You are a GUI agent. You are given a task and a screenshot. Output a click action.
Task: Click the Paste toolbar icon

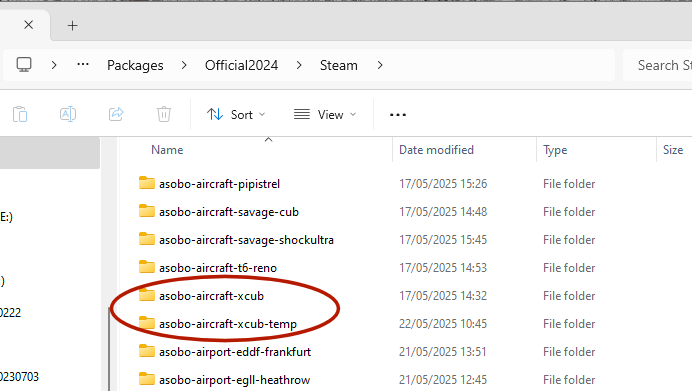pyautogui.click(x=20, y=114)
